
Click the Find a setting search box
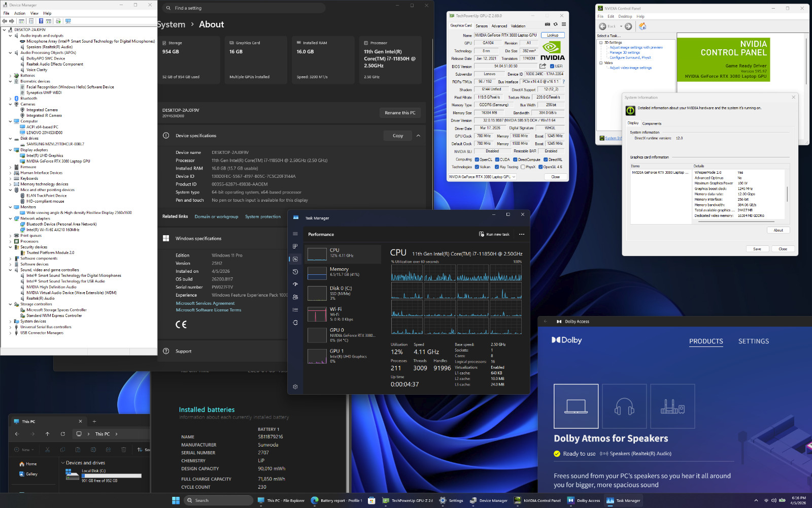[x=245, y=8]
